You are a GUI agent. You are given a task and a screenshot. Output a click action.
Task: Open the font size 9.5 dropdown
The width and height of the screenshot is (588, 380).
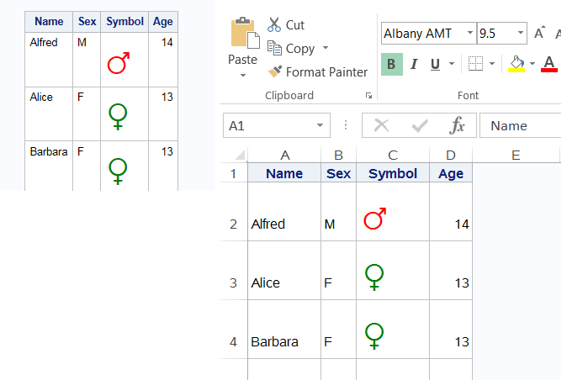point(521,34)
